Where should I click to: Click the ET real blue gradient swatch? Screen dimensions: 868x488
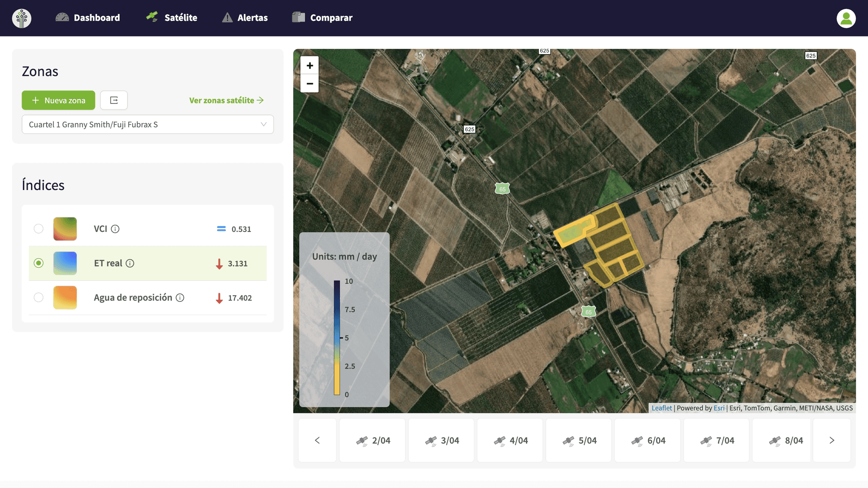65,263
